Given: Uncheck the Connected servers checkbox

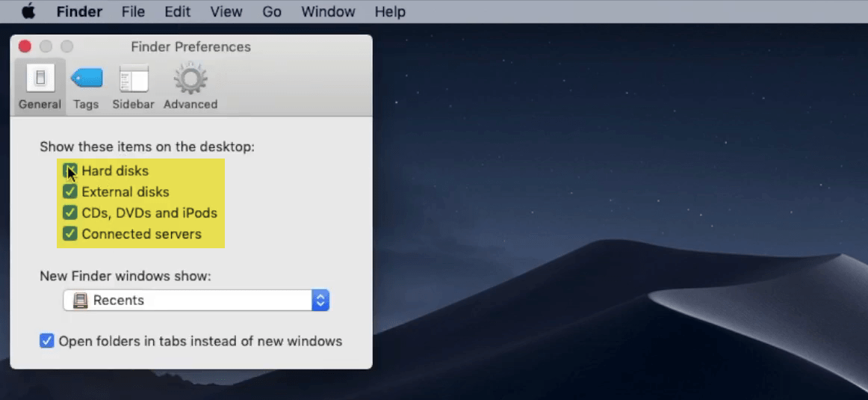Looking at the screenshot, I should click(x=69, y=234).
